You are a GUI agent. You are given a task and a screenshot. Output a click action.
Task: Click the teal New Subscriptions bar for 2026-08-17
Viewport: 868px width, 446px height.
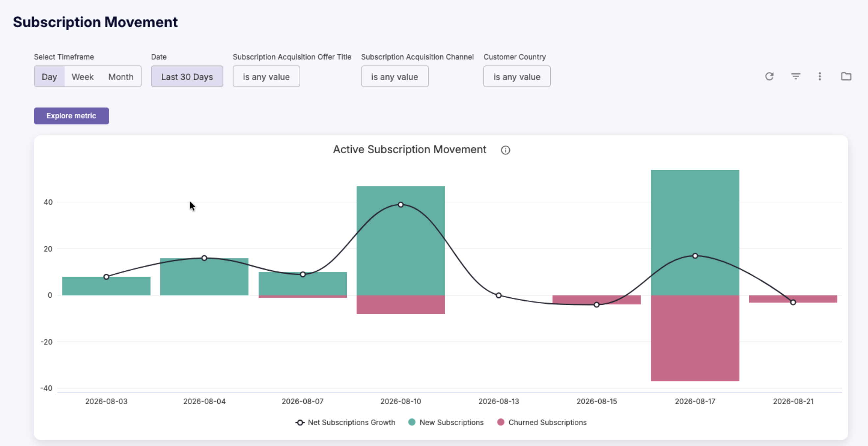(x=695, y=233)
